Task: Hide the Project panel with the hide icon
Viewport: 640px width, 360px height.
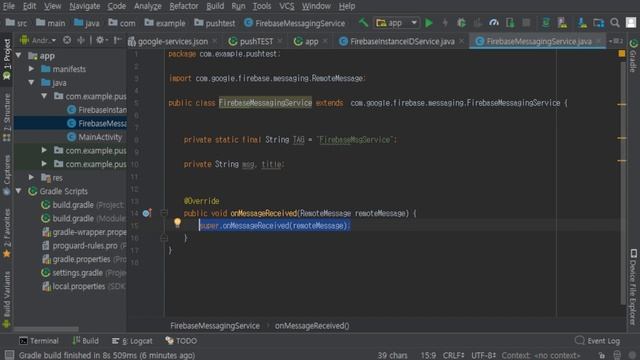Action: coord(117,40)
